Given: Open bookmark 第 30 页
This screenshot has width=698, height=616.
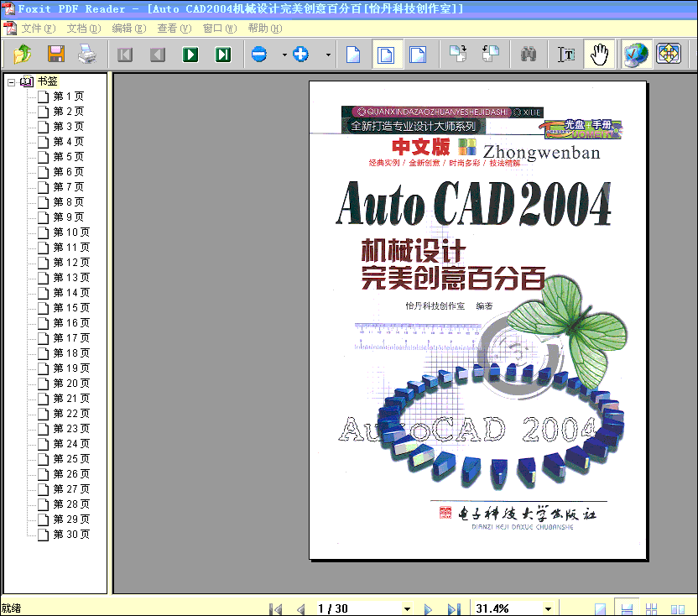Looking at the screenshot, I should click(x=71, y=534).
